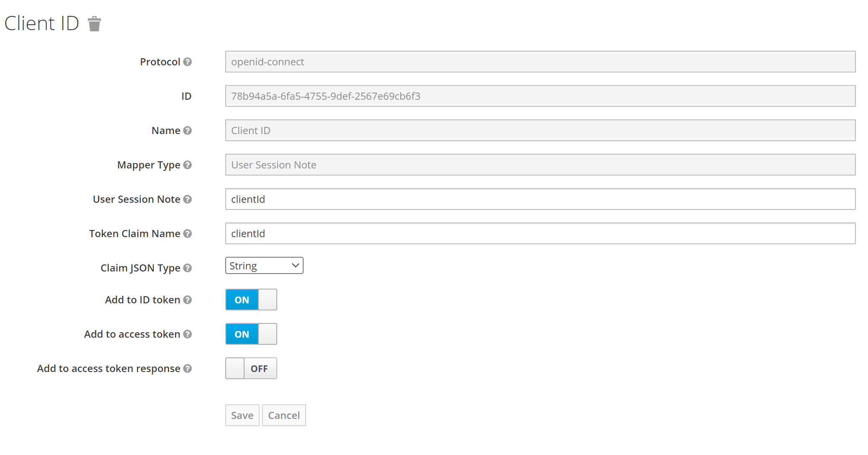Cancel editing the mapper
Viewport: 868px width, 455px height.
pyautogui.click(x=284, y=415)
